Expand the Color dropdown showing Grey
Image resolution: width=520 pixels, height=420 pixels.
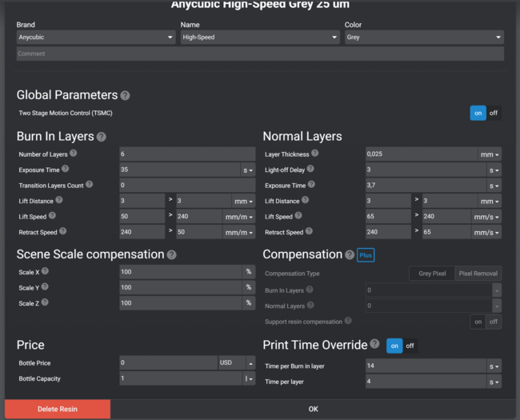tap(423, 37)
